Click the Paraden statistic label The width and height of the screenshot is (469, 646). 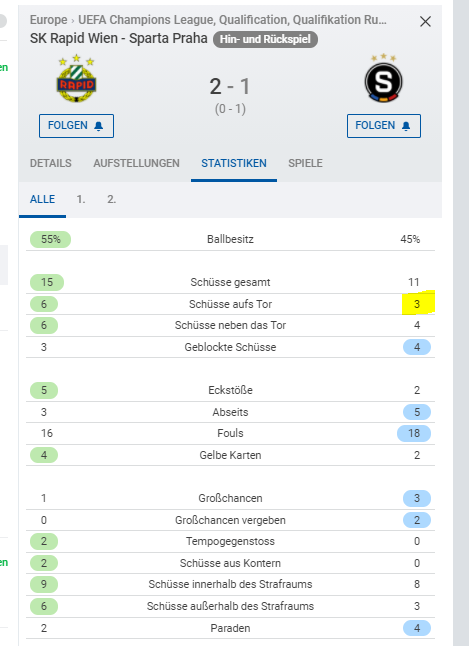(230, 628)
